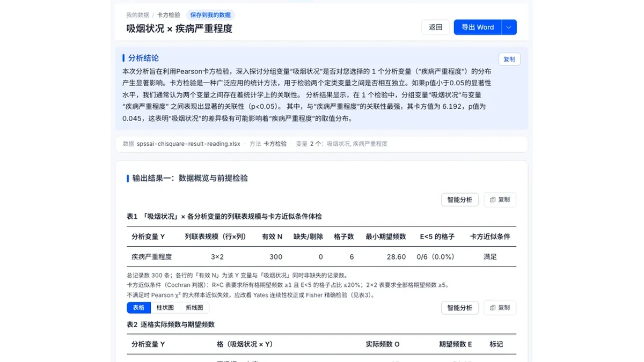Click the 标记 column header in 表2
The width and height of the screenshot is (644, 362).
pos(496,344)
